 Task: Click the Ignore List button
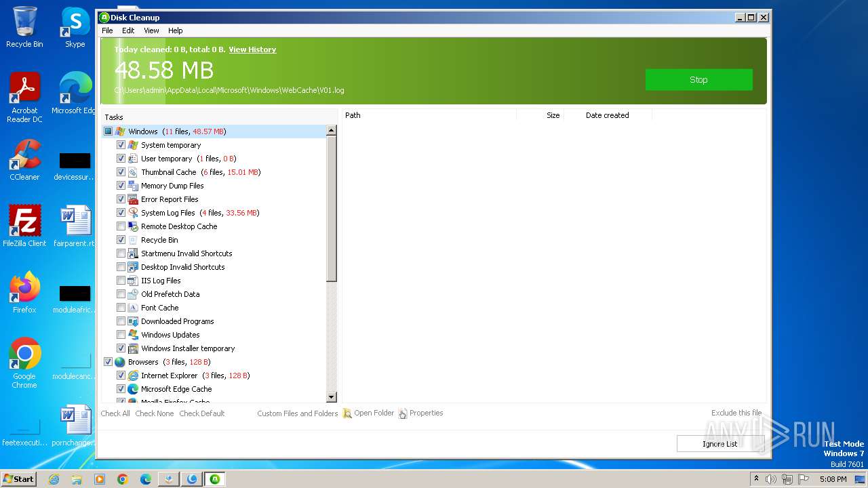[720, 444]
